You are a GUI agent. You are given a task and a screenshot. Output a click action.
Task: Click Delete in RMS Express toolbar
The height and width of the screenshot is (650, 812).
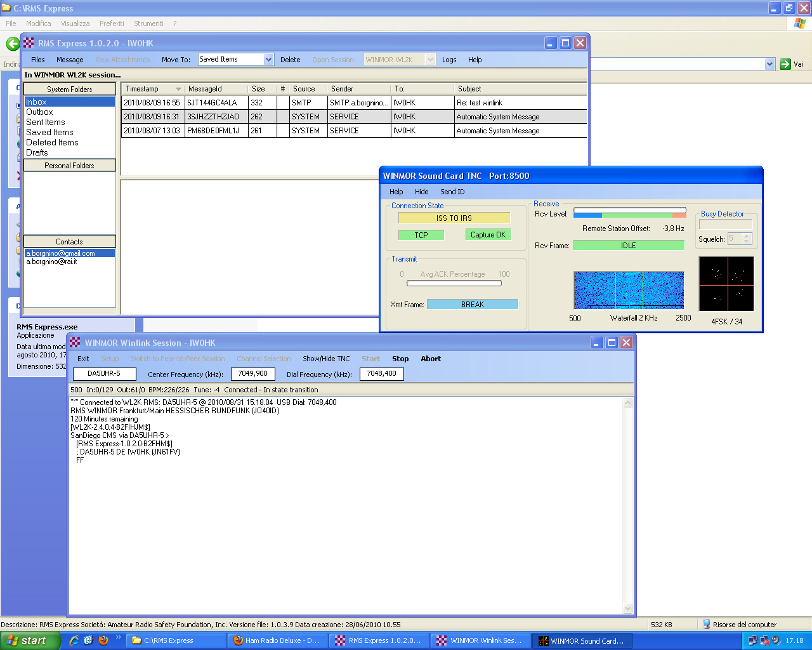tap(290, 60)
